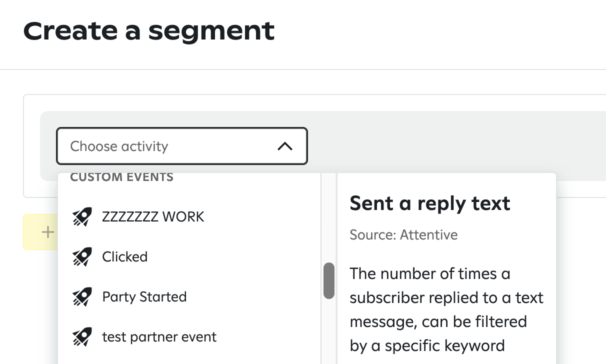Click the Sent a reply text heading
The image size is (606, 364).
coord(429,203)
